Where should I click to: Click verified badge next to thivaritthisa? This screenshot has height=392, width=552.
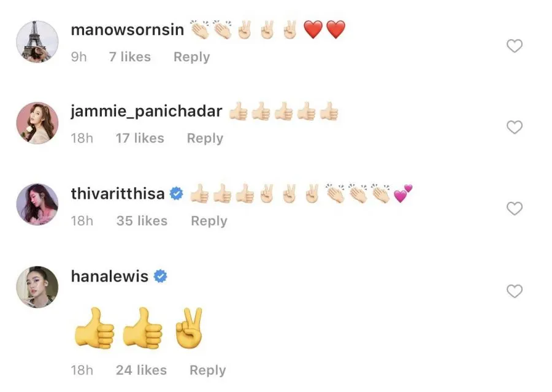click(x=177, y=193)
